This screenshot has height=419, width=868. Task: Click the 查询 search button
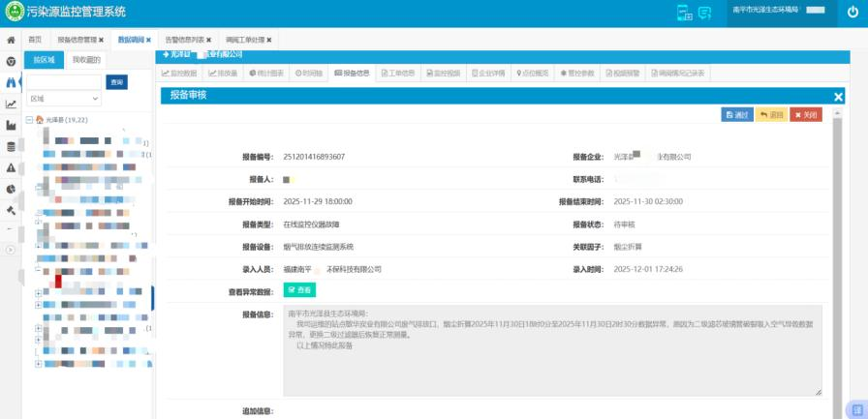(x=117, y=82)
